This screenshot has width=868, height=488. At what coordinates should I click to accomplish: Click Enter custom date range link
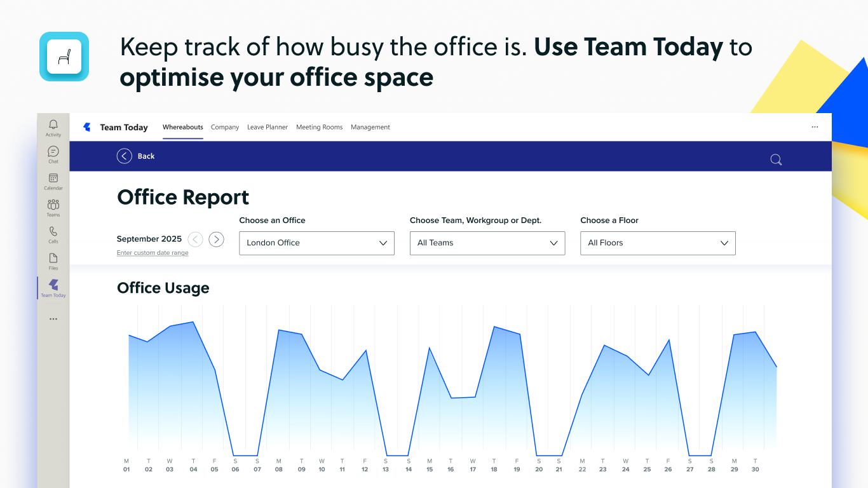[153, 253]
